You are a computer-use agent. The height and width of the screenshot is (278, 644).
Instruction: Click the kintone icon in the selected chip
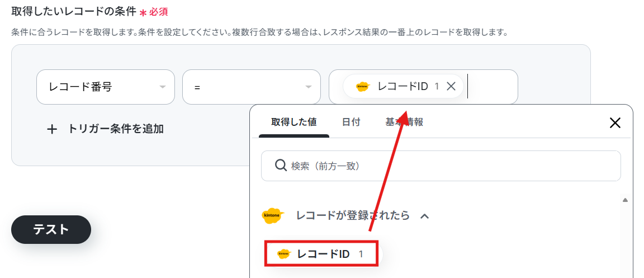363,86
